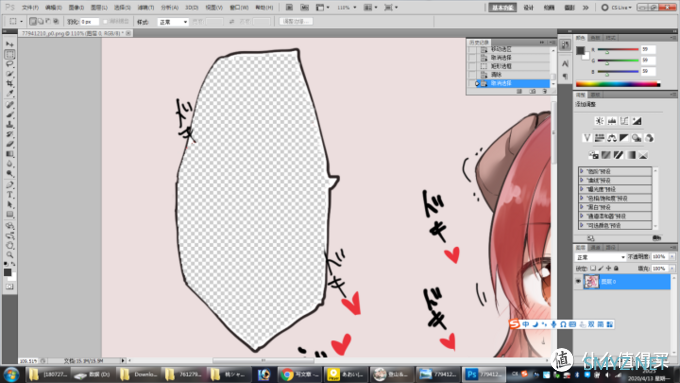Add a Color Balance adjustment
This screenshot has width=680, height=383.
click(612, 138)
